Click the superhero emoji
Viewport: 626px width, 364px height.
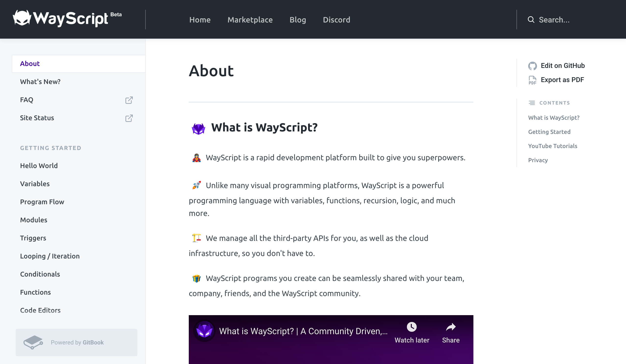tap(196, 158)
